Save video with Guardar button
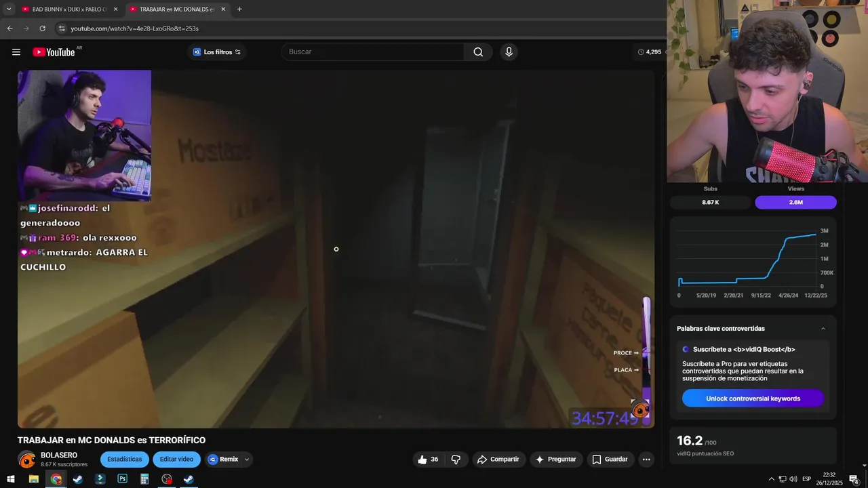The height and width of the screenshot is (488, 868). pos(610,460)
